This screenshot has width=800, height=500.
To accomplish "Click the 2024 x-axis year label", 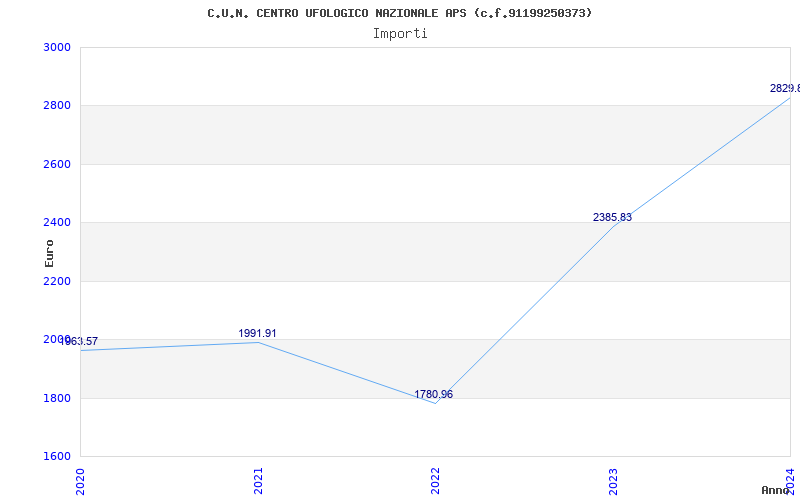I will pos(790,481).
